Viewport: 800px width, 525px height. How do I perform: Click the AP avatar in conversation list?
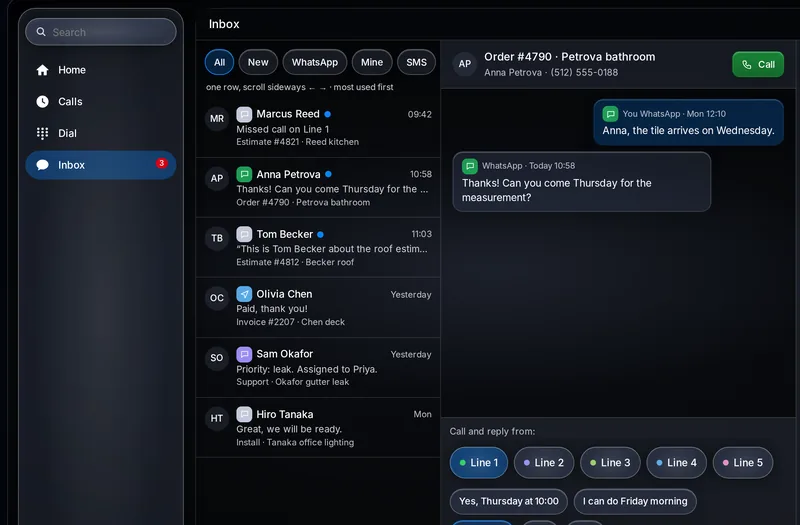(x=217, y=179)
